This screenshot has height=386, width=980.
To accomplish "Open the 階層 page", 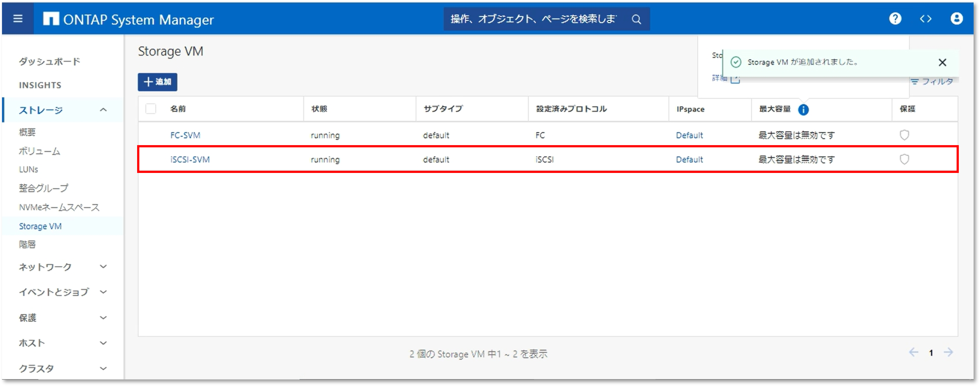I will pyautogui.click(x=27, y=244).
